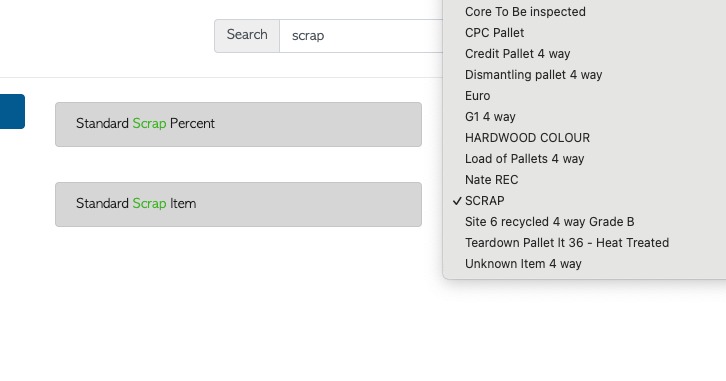The height and width of the screenshot is (381, 726).
Task: Click the search field containing scrap
Action: tap(361, 36)
